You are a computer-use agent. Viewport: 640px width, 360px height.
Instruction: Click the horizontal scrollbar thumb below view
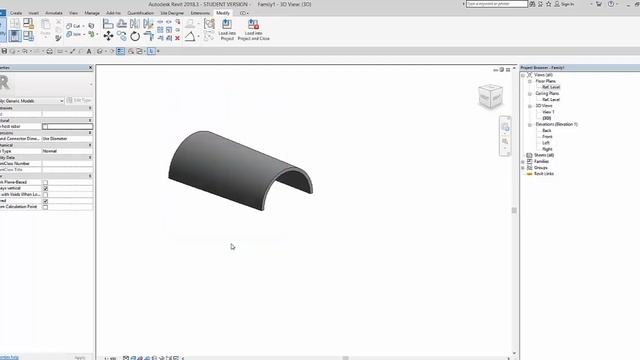(346, 358)
